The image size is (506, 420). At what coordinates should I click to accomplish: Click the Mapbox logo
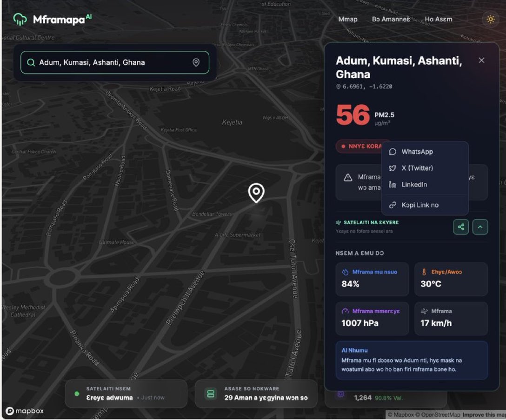25,411
